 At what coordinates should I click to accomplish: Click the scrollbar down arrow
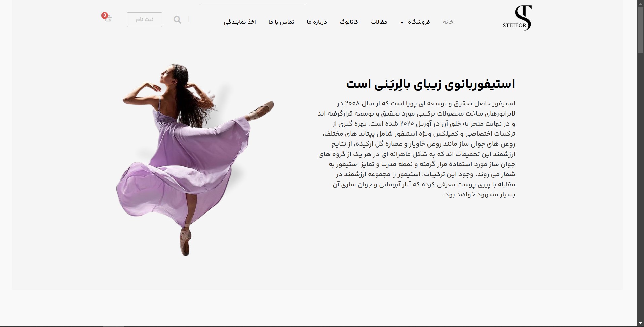[640, 324]
